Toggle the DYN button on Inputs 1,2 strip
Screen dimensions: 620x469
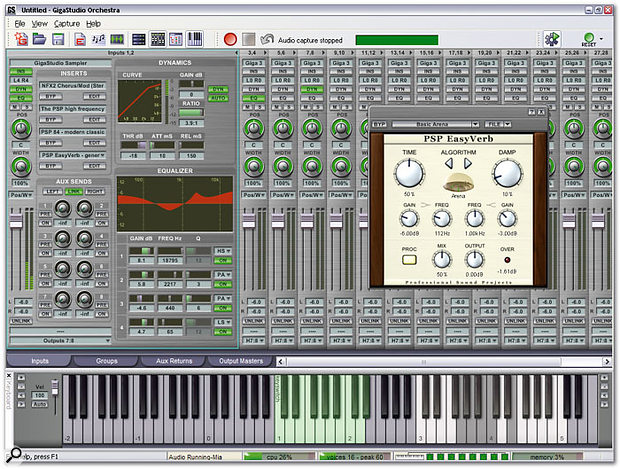pyautogui.click(x=21, y=89)
